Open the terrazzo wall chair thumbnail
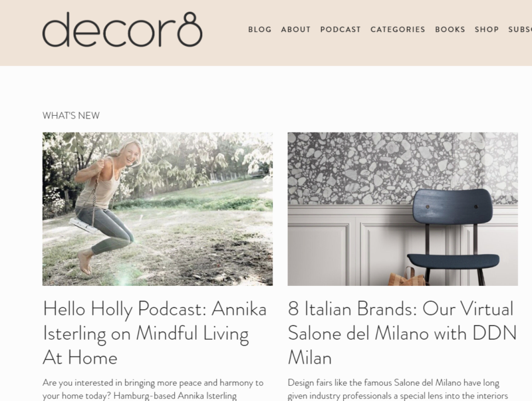The image size is (532, 401). pos(403,209)
